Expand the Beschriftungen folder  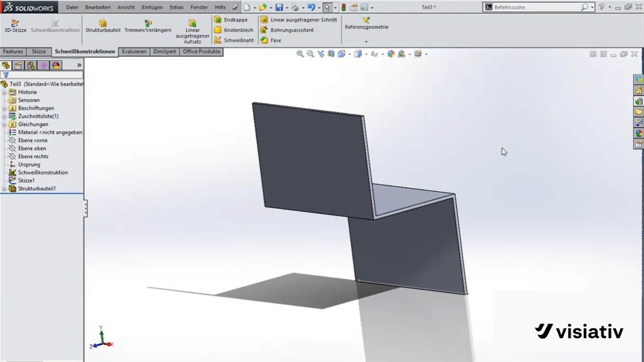pos(4,108)
